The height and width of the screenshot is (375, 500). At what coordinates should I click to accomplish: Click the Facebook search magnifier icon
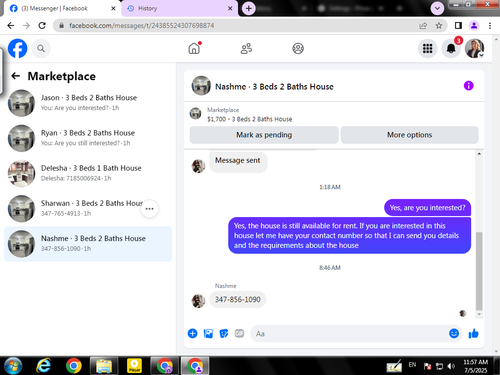[41, 49]
